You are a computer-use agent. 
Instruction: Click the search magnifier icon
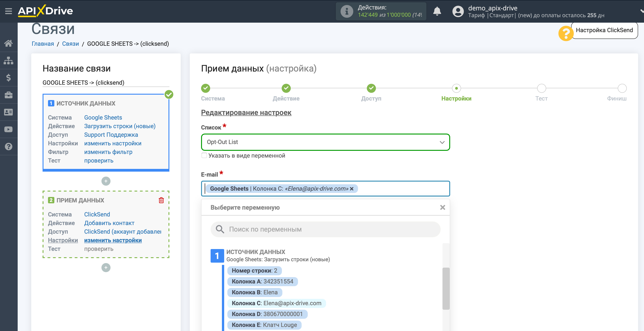[x=220, y=229]
